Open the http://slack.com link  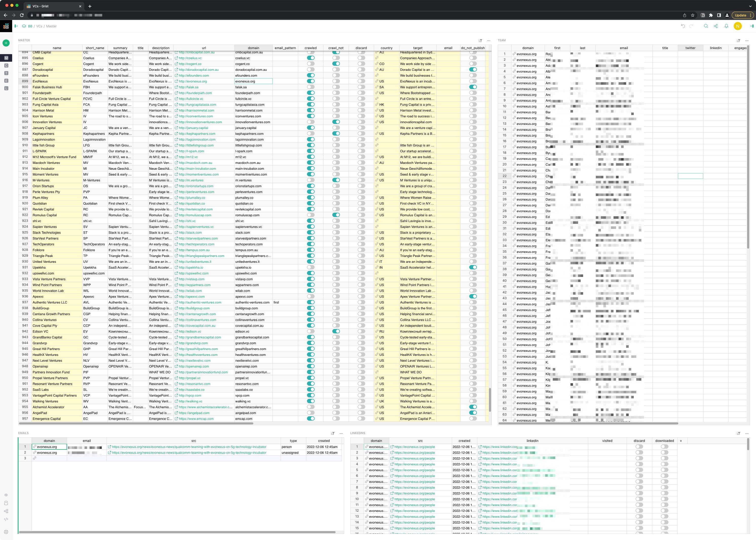pos(190,232)
